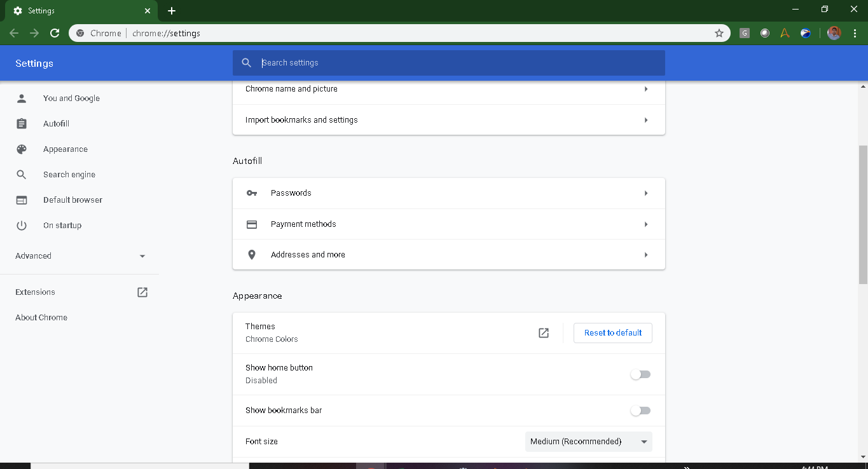868x469 pixels.
Task: Click the Search settings input field
Action: 458,63
